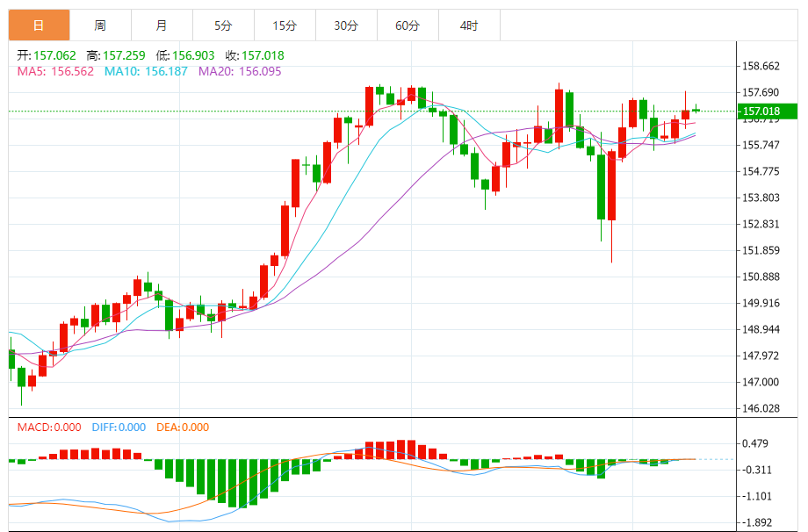Click the 146.028 price axis label
Screen dimensions: 808x532
click(x=761, y=408)
